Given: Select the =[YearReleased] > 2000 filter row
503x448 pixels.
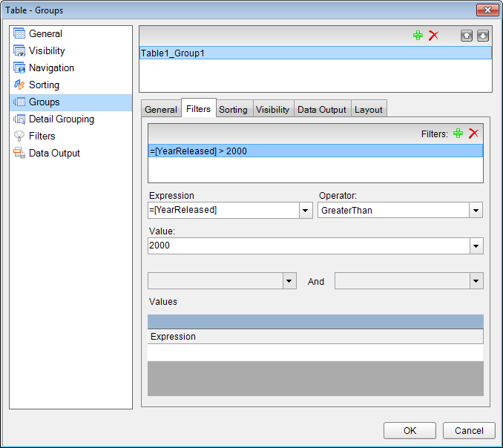Looking at the screenshot, I should coord(315,151).
